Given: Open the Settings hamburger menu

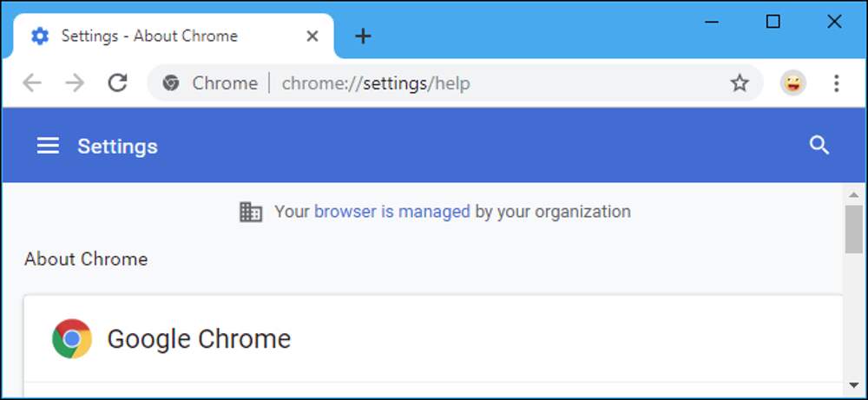Looking at the screenshot, I should [48, 146].
